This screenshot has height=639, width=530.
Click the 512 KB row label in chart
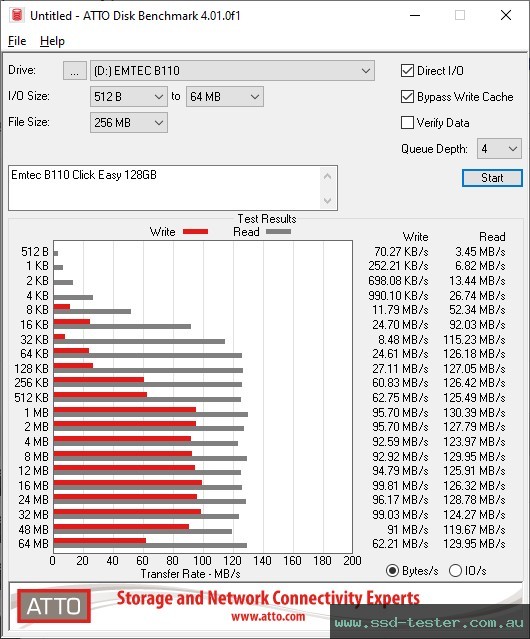(31, 398)
